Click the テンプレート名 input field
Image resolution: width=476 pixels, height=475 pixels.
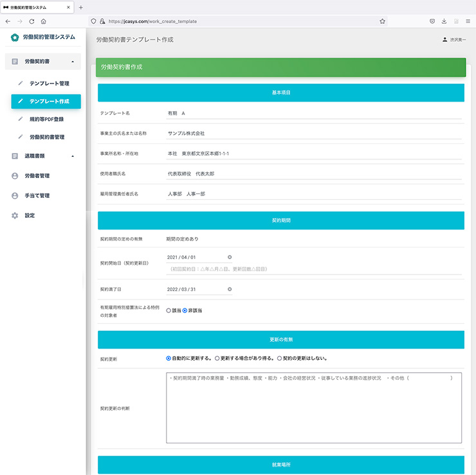[314, 113]
